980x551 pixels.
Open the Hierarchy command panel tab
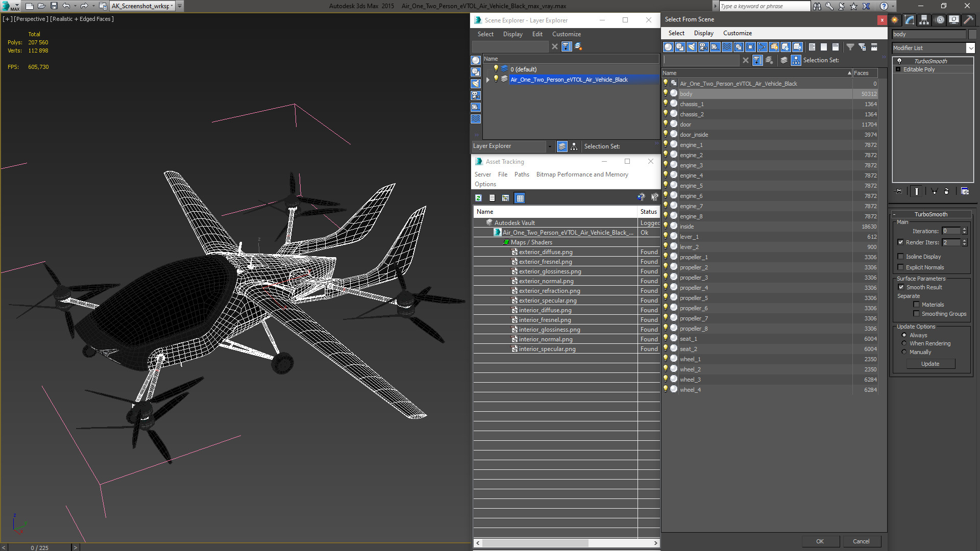[924, 20]
